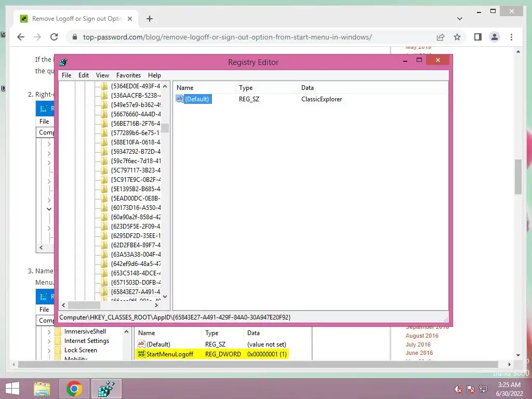532x399 pixels.
Task: Open the Registry Editor File menu
Action: point(66,75)
